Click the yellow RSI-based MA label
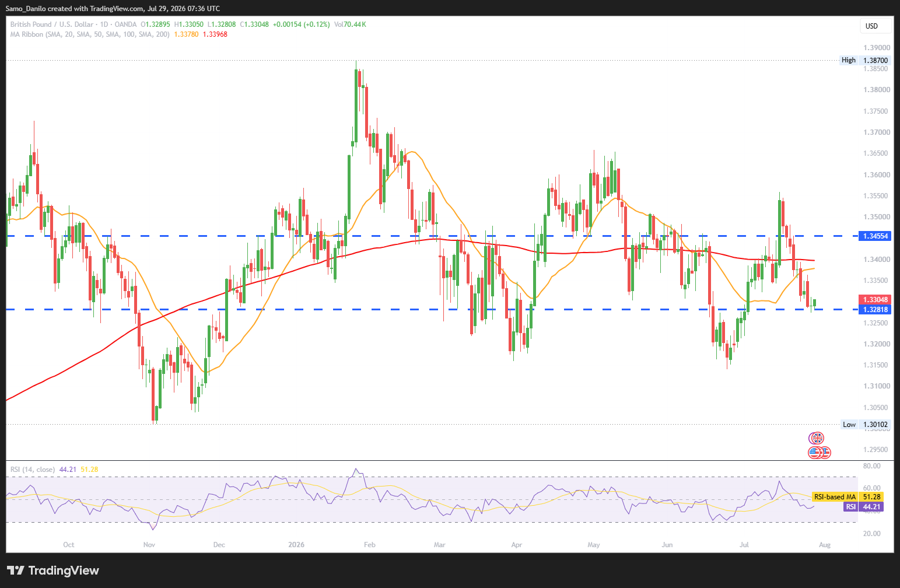900x588 pixels. [x=848, y=497]
